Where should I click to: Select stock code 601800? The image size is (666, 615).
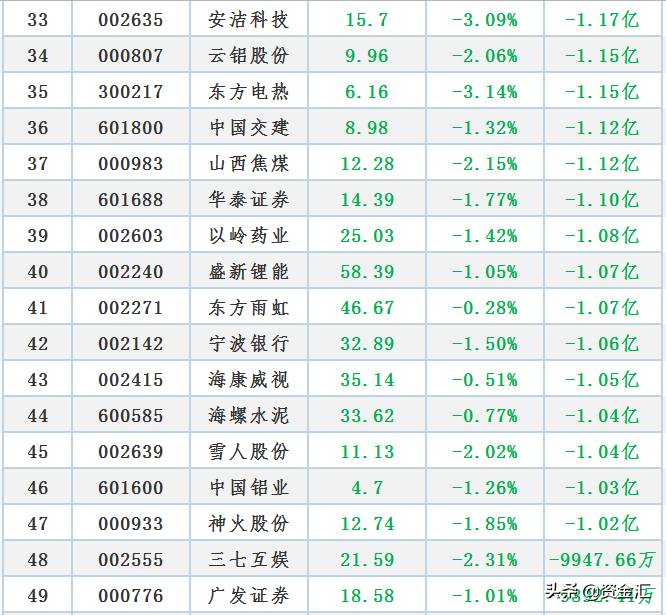click(x=131, y=128)
